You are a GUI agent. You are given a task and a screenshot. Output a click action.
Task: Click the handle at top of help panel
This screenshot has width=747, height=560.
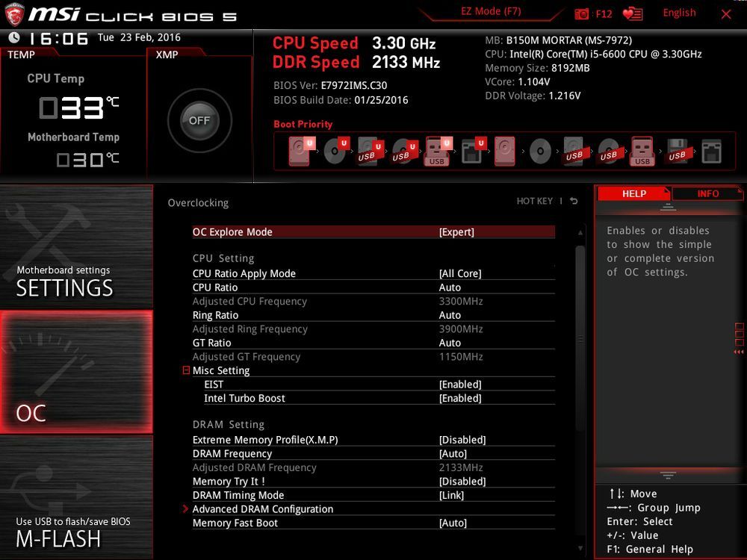tap(668, 207)
